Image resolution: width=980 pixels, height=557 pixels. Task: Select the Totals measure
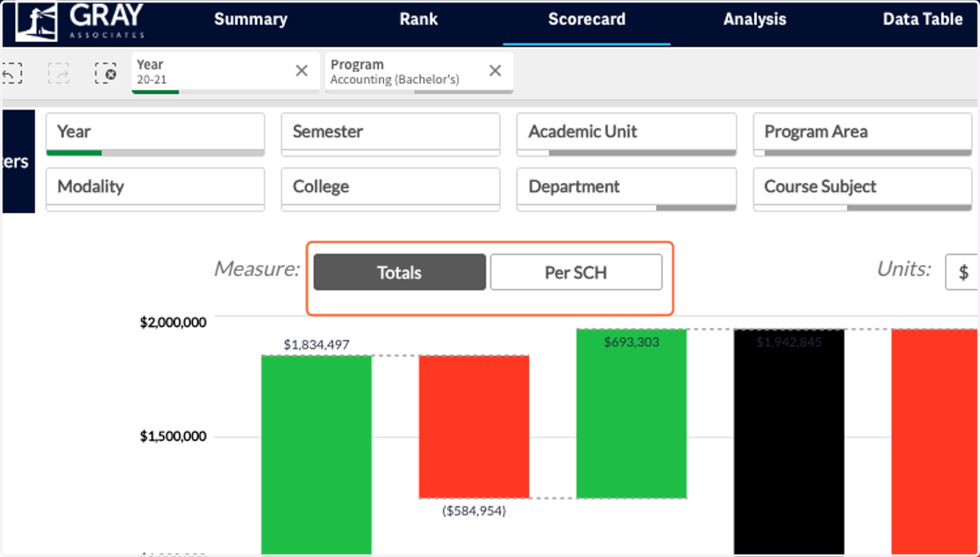coord(399,272)
